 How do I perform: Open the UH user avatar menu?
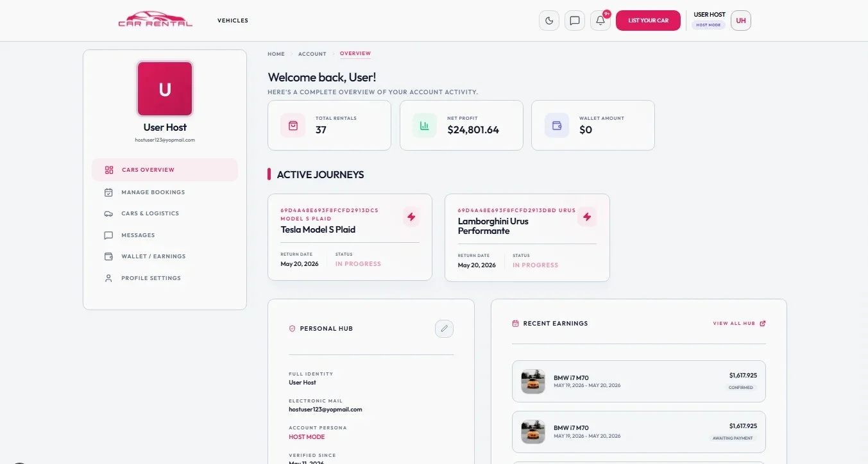741,21
